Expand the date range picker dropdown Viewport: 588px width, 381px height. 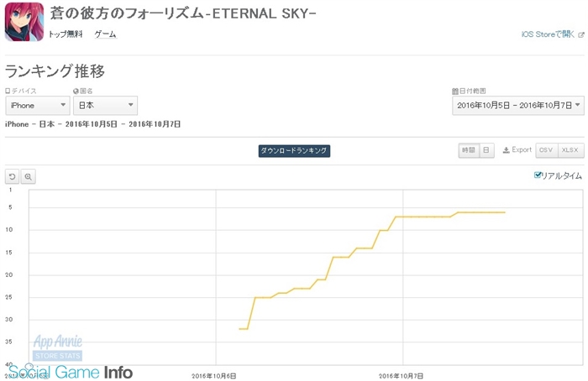pos(518,106)
